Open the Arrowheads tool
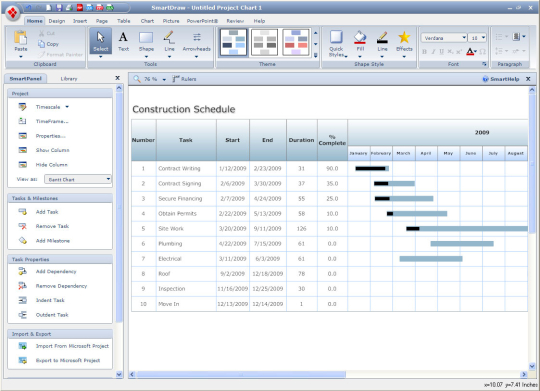The image size is (540, 391). [x=197, y=41]
